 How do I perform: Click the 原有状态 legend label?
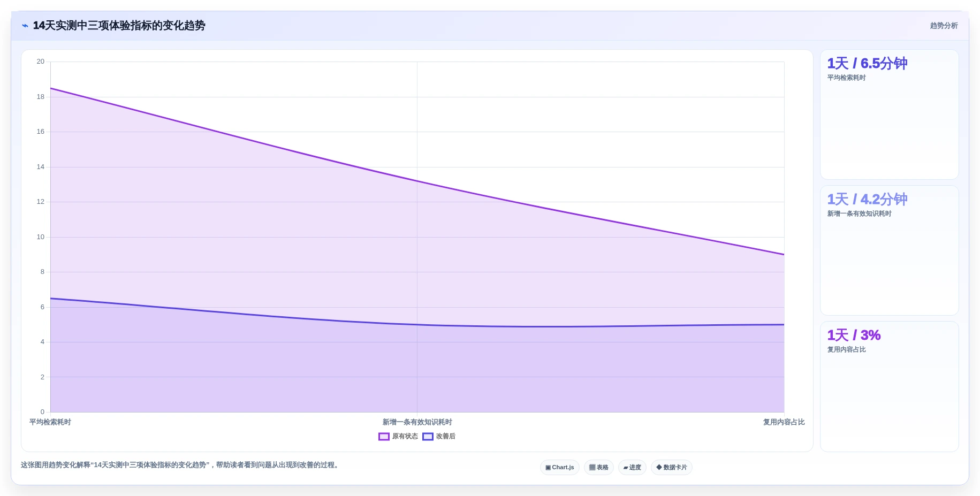click(405, 437)
